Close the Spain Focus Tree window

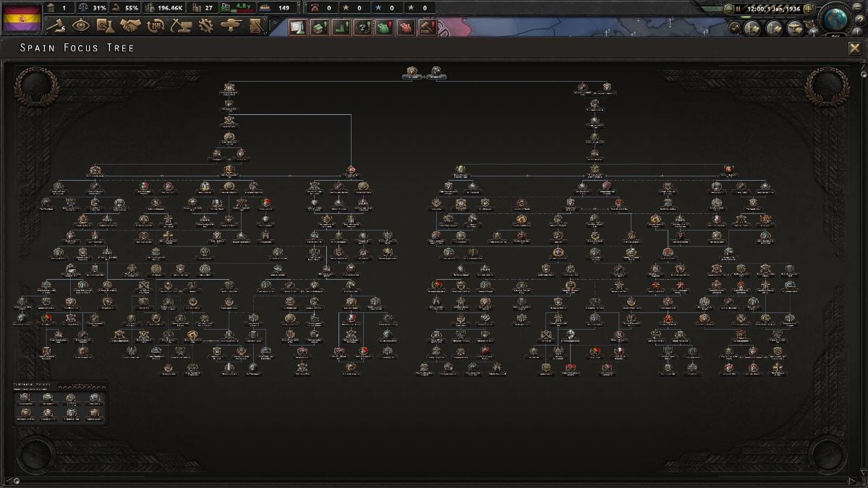[854, 48]
